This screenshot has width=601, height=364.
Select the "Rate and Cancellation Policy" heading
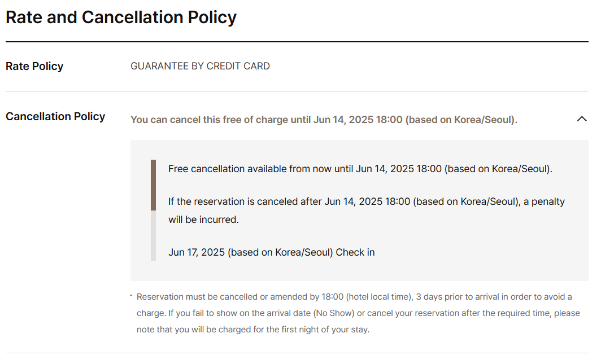[121, 17]
